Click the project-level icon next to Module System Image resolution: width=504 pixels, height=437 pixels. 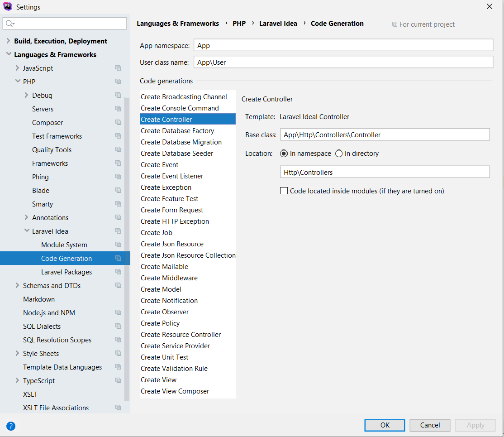click(x=118, y=245)
